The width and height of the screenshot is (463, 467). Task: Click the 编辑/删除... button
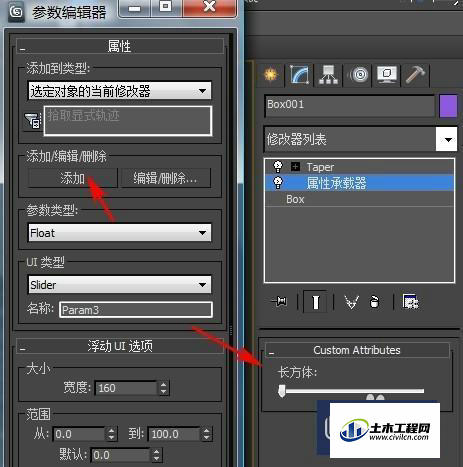tap(166, 178)
